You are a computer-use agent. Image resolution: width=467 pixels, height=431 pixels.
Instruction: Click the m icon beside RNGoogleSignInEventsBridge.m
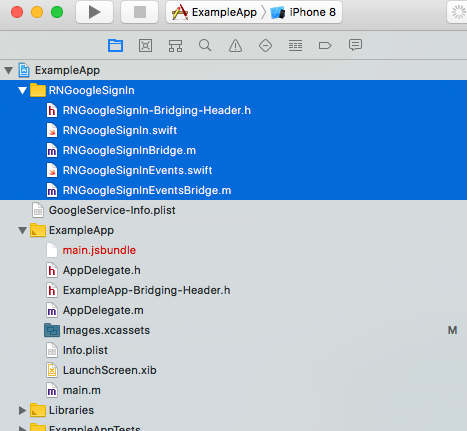52,190
